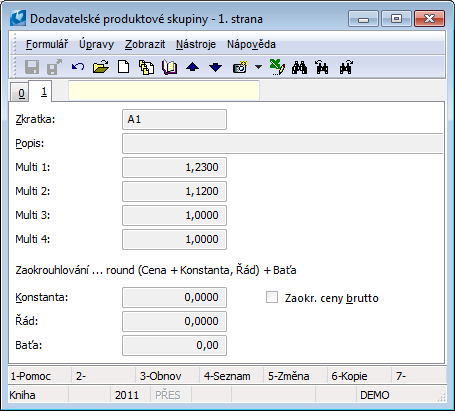Viewport: 455px width, 411px height.
Task: Click the 3-Obnov function key button
Action: tap(167, 376)
